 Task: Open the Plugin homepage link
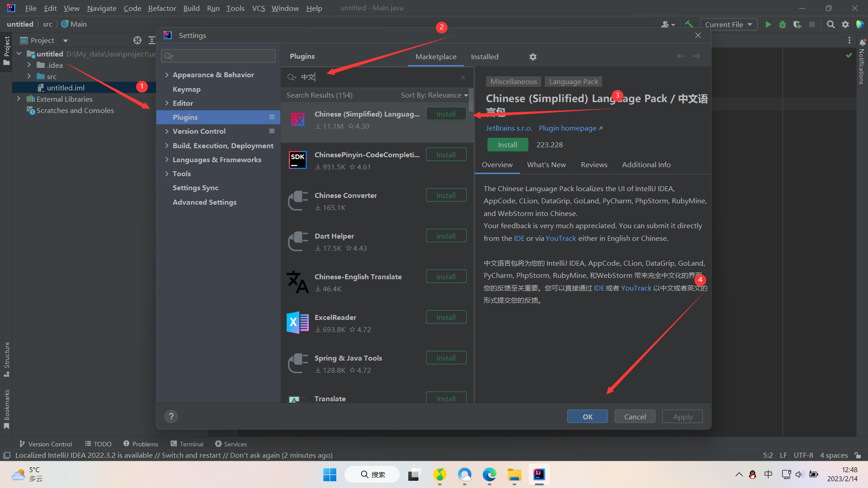pyautogui.click(x=571, y=128)
